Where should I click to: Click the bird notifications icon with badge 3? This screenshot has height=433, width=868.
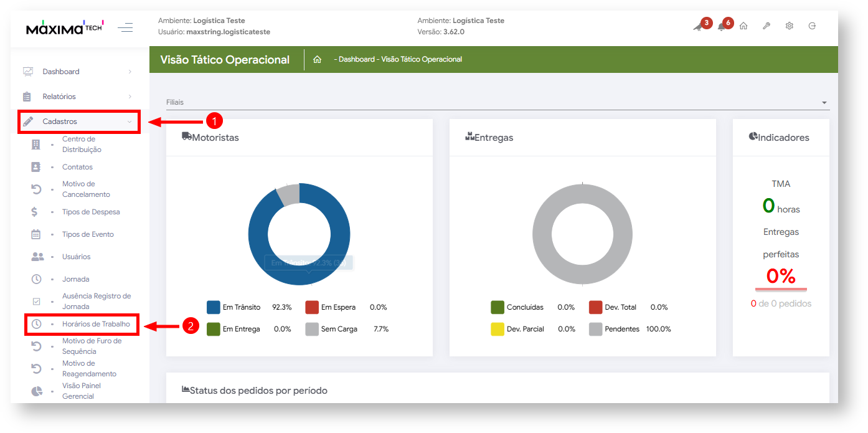pos(698,27)
